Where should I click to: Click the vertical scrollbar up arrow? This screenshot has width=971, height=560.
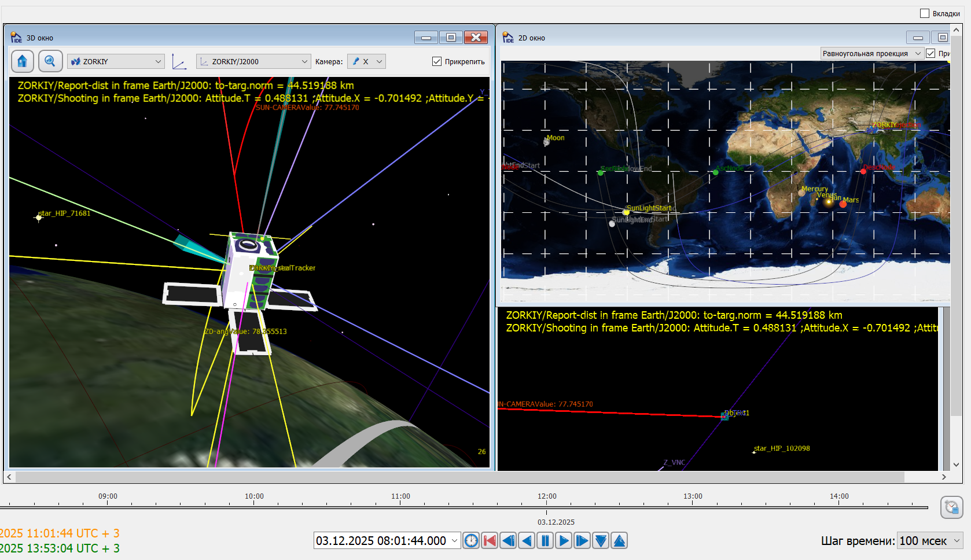(x=956, y=30)
